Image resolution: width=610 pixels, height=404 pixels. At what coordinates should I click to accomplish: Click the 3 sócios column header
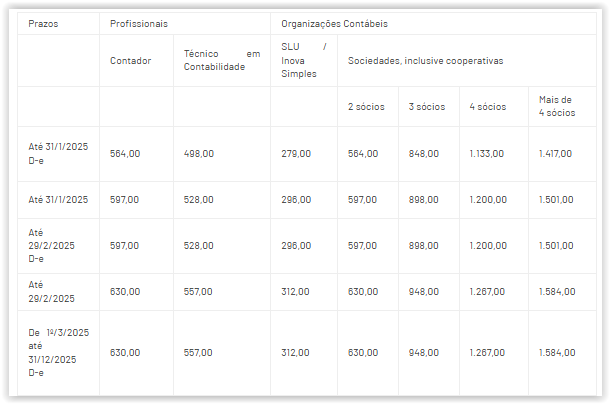pyautogui.click(x=427, y=106)
